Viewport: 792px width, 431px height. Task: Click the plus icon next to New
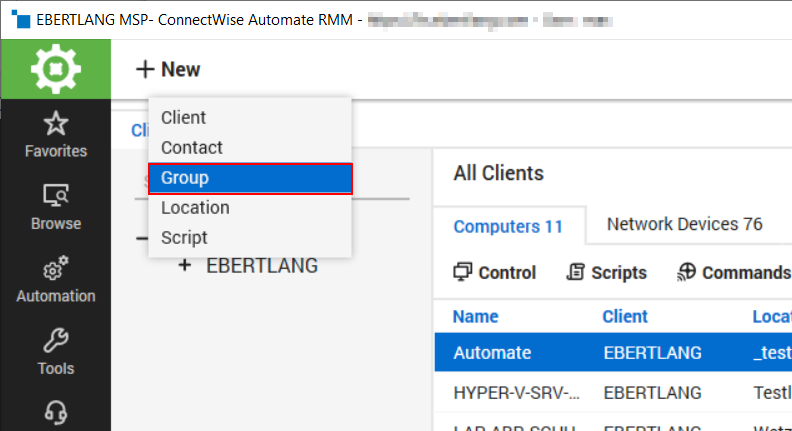(x=145, y=69)
